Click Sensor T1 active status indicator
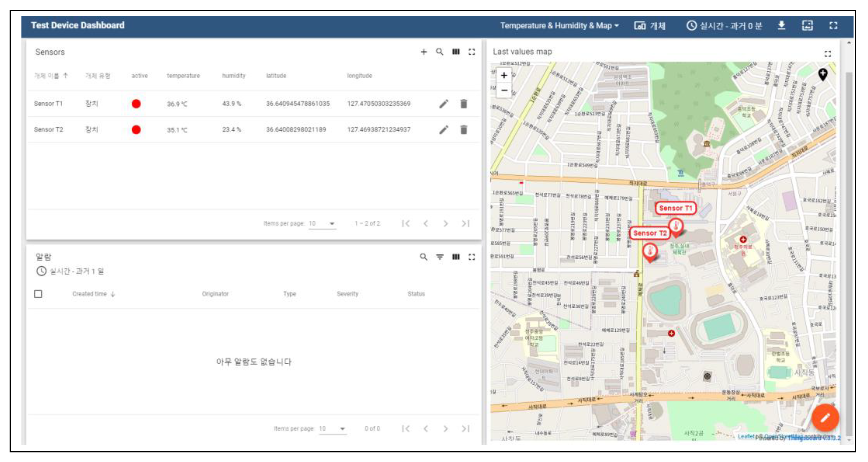868x462 pixels. (x=136, y=104)
